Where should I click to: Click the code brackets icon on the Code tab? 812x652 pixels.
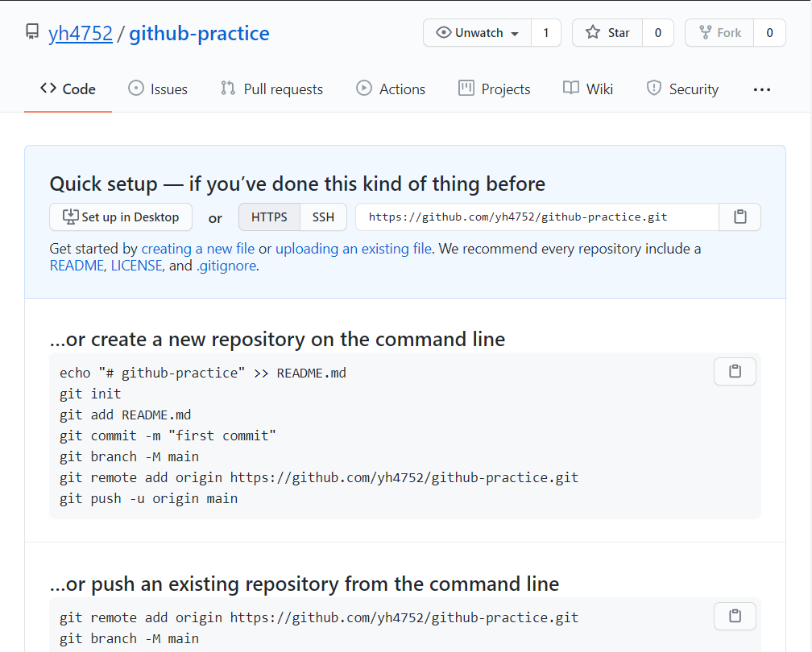click(x=48, y=88)
